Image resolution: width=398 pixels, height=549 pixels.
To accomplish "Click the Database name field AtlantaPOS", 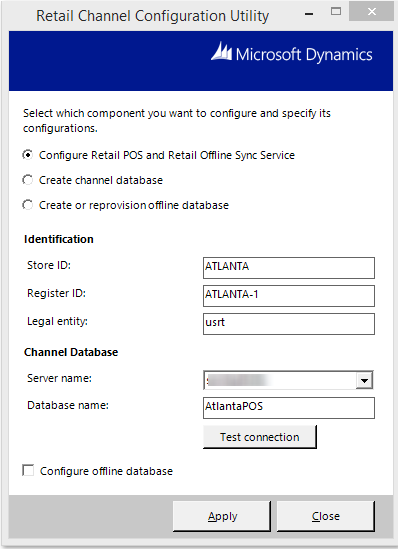I will point(289,408).
